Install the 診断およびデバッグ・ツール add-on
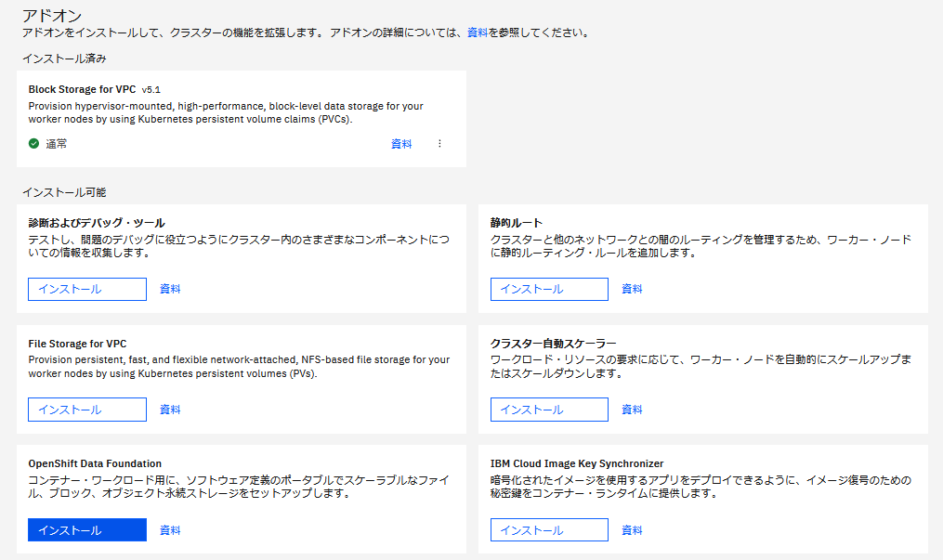The image size is (943, 560). pos(86,289)
